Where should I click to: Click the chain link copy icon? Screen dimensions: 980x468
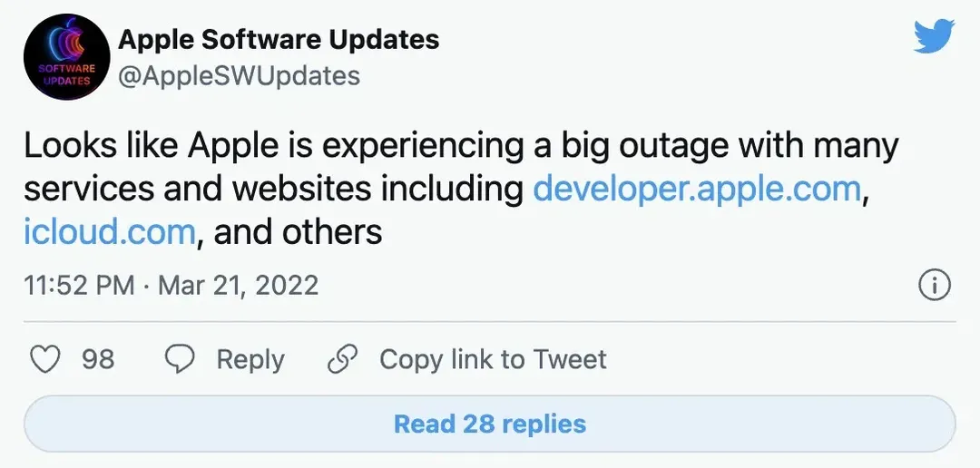(x=342, y=360)
